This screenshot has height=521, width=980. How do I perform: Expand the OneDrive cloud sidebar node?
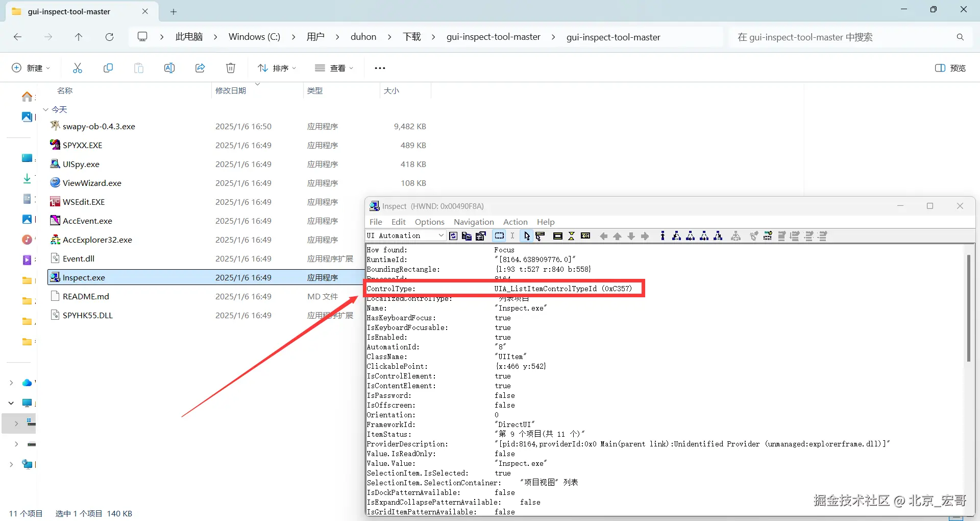11,383
